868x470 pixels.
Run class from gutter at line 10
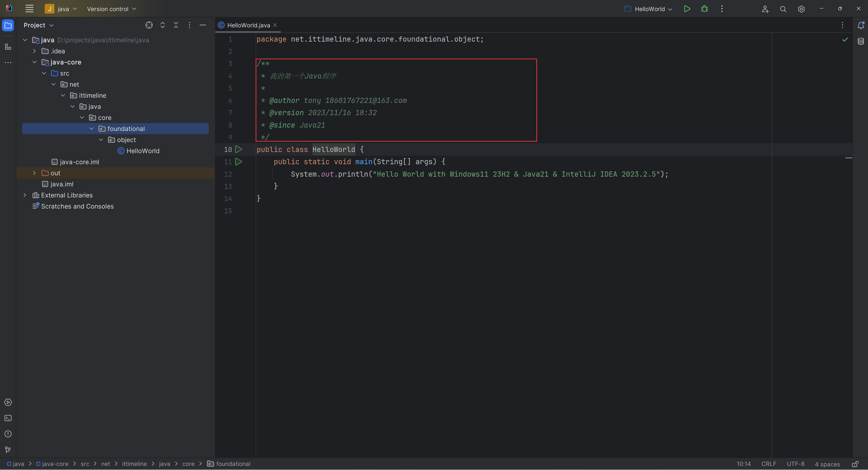[x=238, y=149]
